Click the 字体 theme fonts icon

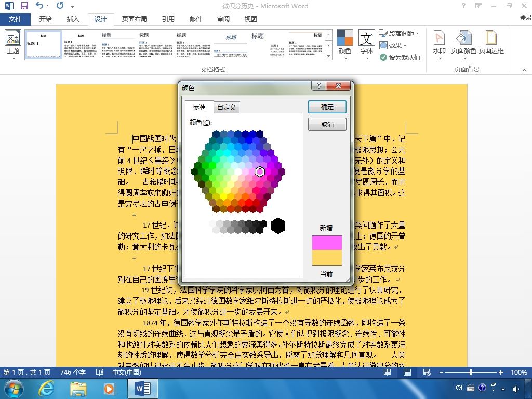[367, 44]
